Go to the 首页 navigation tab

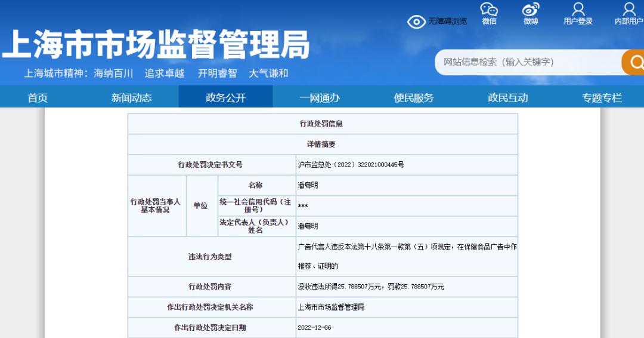(x=38, y=97)
